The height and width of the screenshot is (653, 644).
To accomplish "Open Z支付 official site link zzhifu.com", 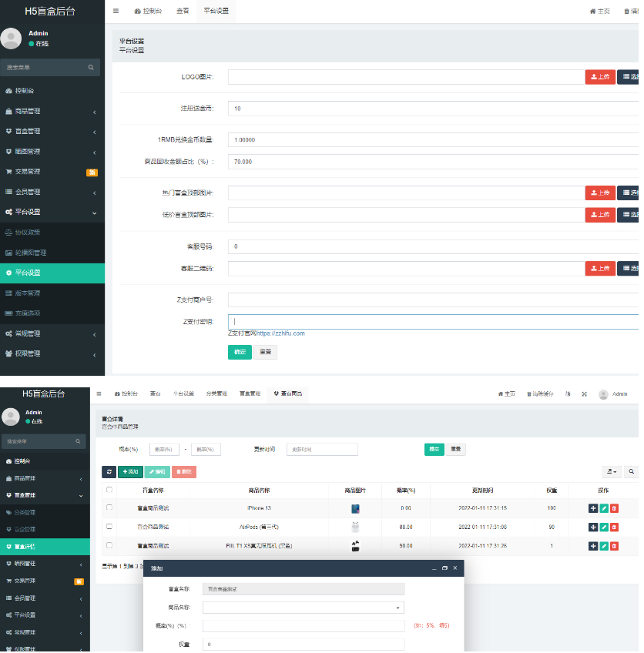I will (x=280, y=333).
